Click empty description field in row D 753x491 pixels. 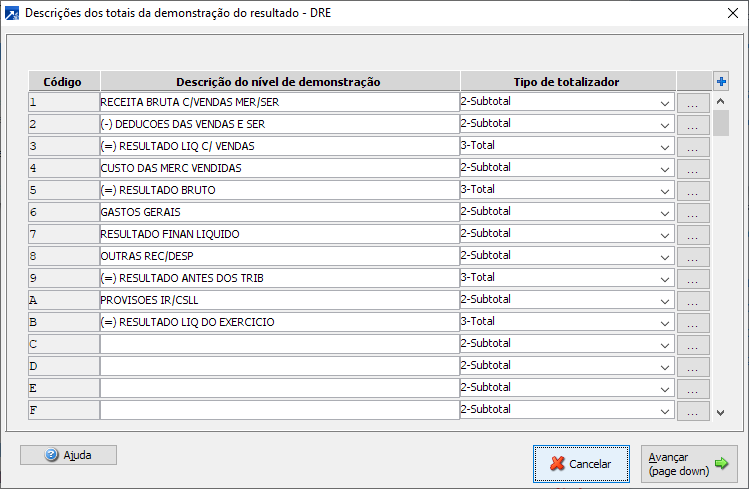point(279,366)
